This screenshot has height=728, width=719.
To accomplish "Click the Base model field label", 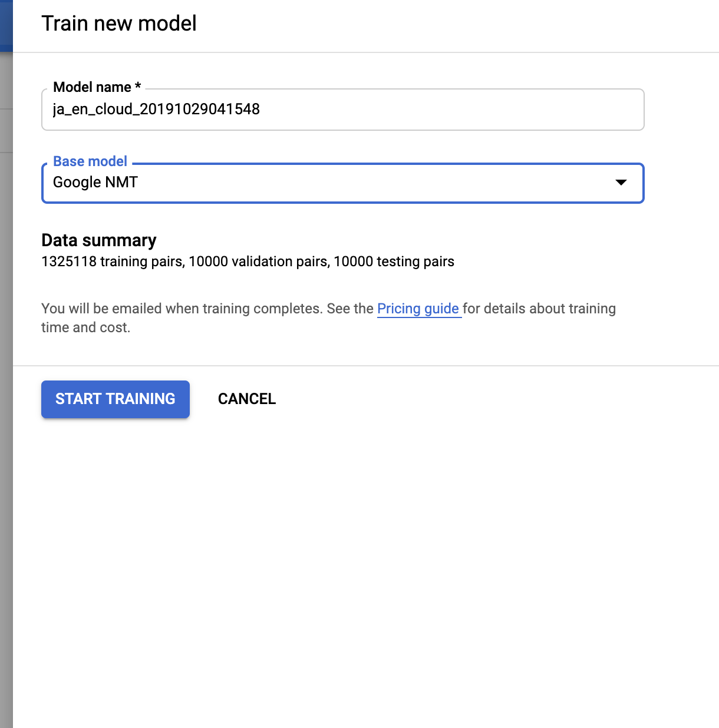I will click(90, 161).
